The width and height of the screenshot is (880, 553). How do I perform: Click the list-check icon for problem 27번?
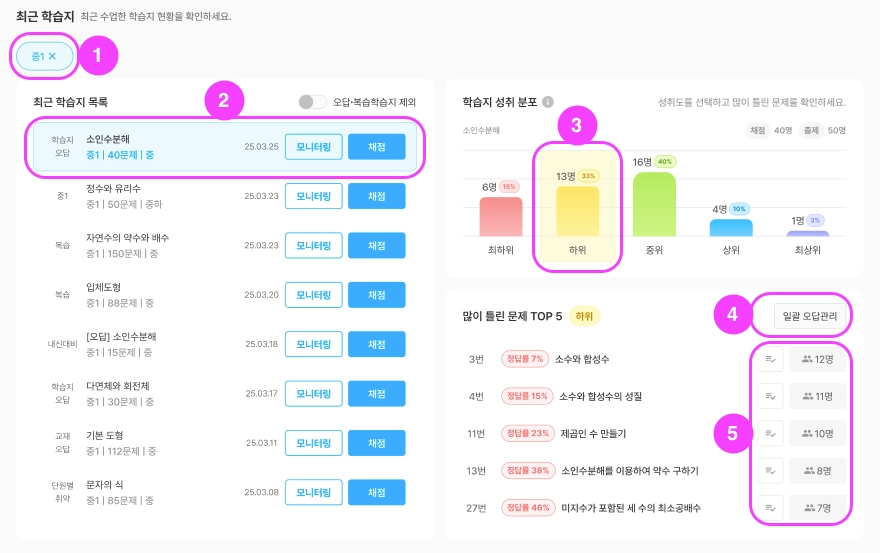(770, 507)
